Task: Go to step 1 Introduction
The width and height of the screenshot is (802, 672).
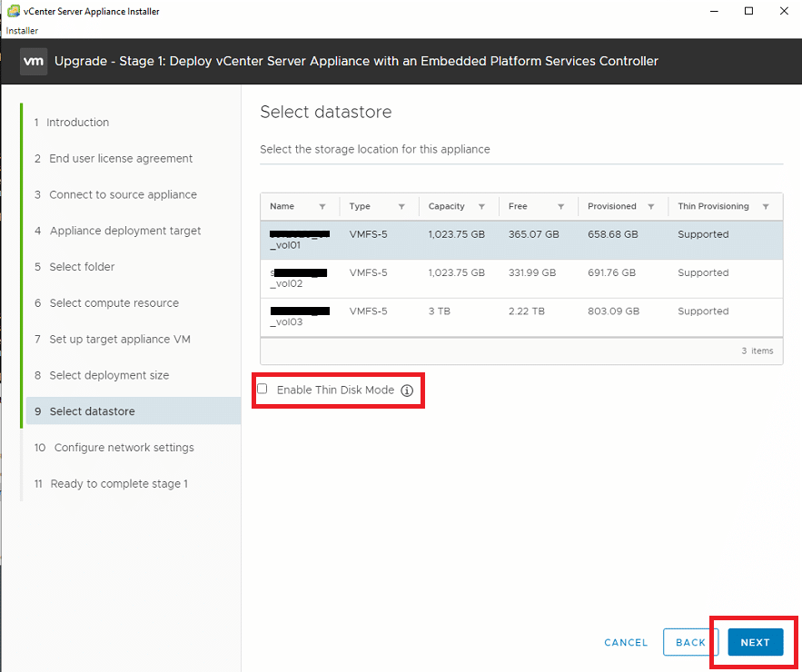Action: click(72, 123)
